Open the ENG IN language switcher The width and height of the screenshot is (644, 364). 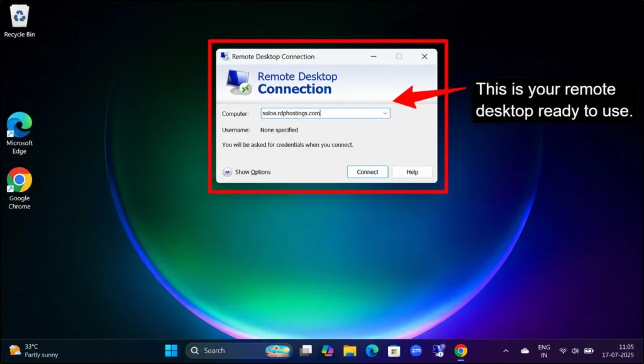[544, 351]
